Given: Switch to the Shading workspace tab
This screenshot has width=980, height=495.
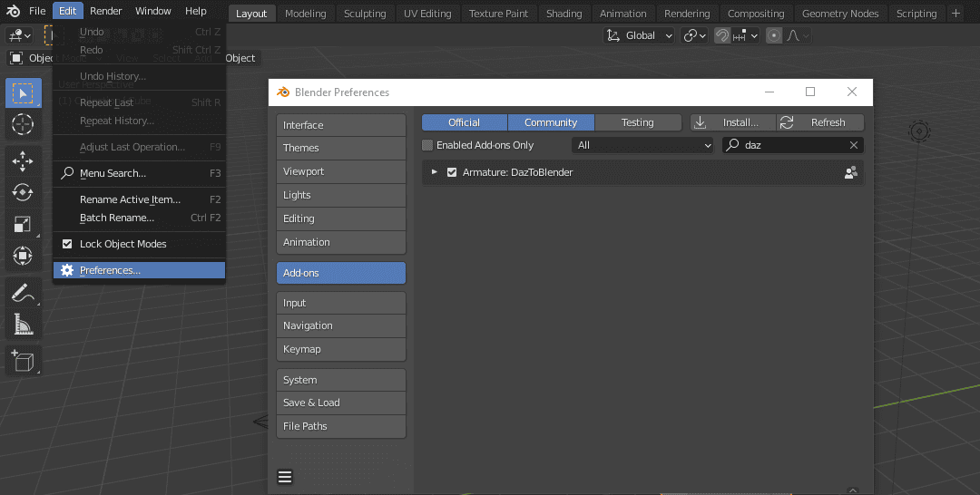Looking at the screenshot, I should [x=563, y=13].
